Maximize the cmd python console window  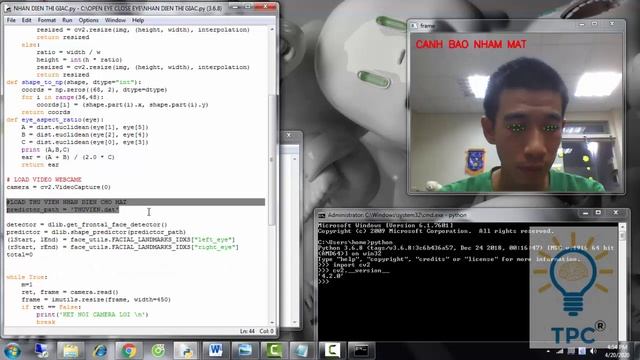[598, 213]
